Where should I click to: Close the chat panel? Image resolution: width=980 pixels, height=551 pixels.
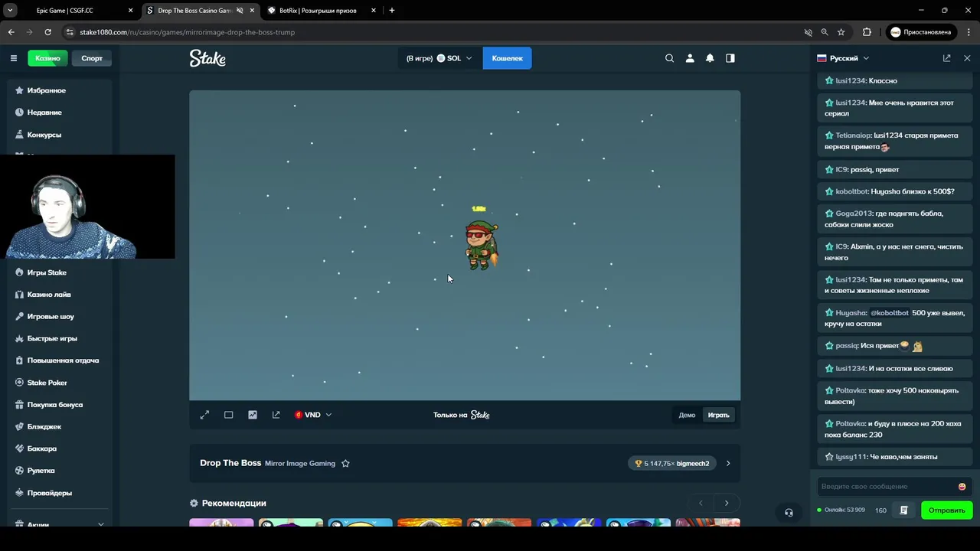(967, 58)
